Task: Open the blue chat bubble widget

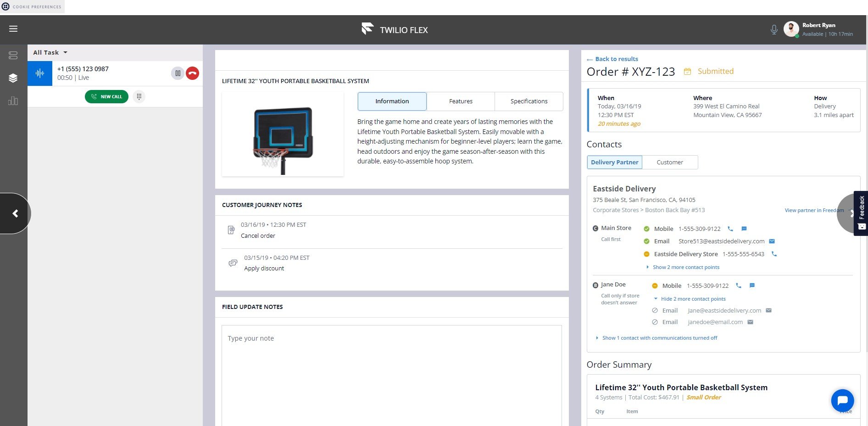Action: coord(842,401)
